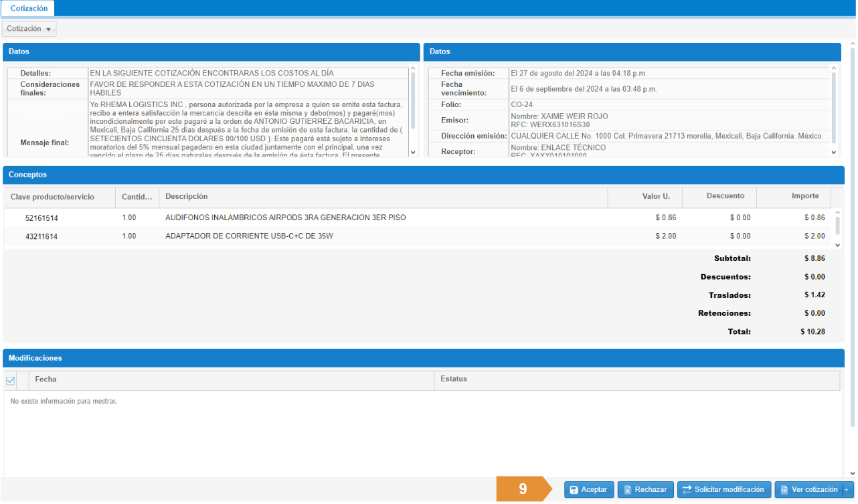The width and height of the screenshot is (858, 504).
Task: Click the Valor U. column header
Action: point(656,197)
